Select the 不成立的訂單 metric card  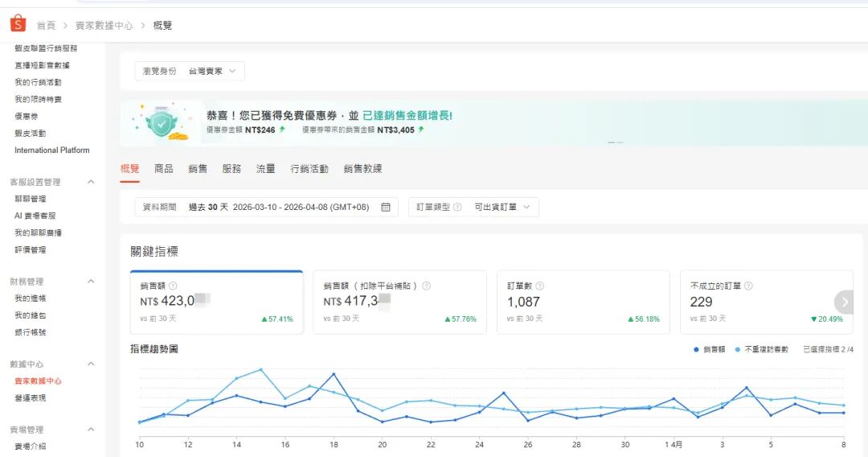[767, 302]
